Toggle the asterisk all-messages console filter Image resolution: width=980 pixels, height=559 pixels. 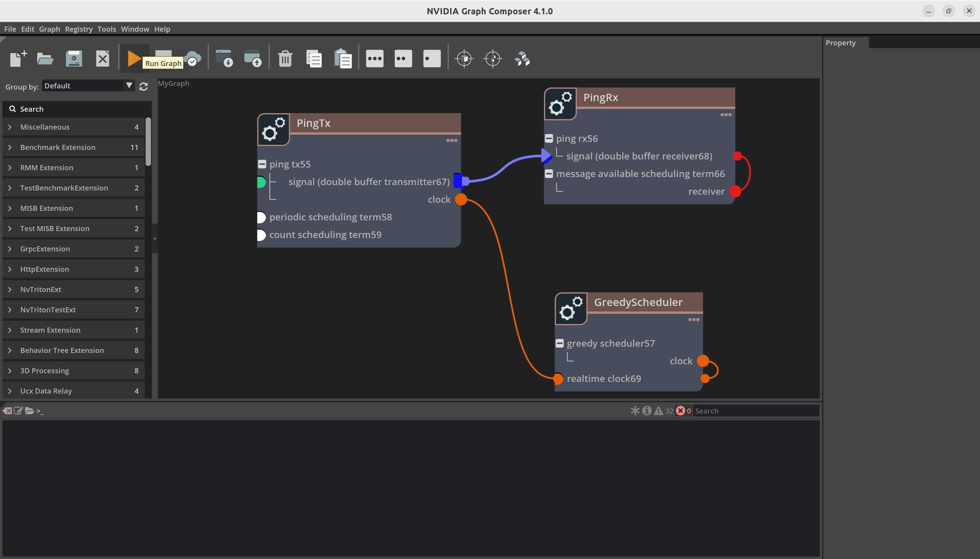tap(635, 411)
